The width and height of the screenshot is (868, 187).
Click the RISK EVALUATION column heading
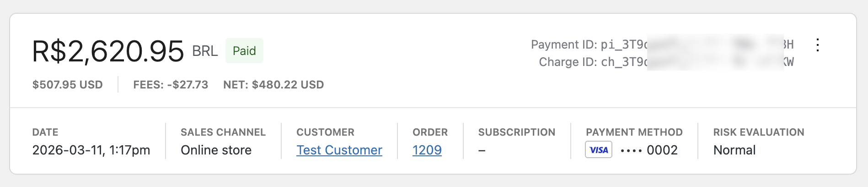pyautogui.click(x=758, y=132)
